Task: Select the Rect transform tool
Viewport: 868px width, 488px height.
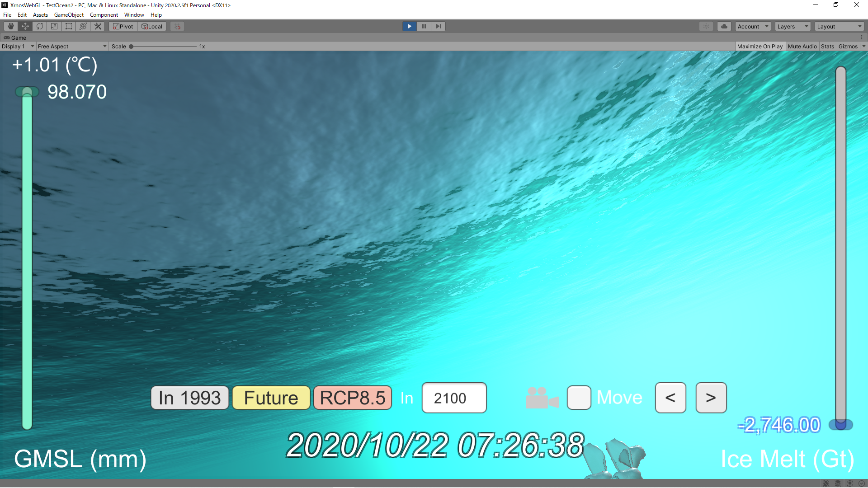Action: (69, 26)
